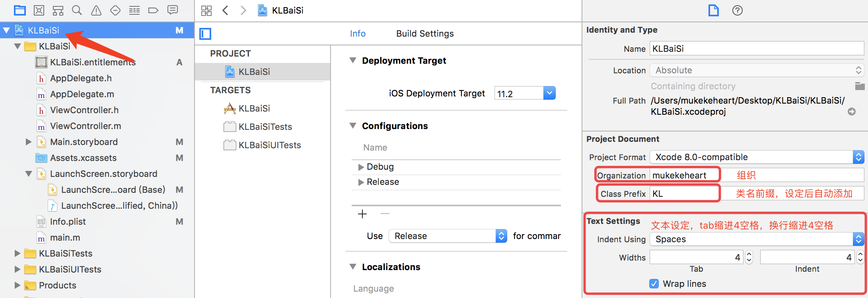868x298 pixels.
Task: Show the File inspector
Action: [714, 10]
